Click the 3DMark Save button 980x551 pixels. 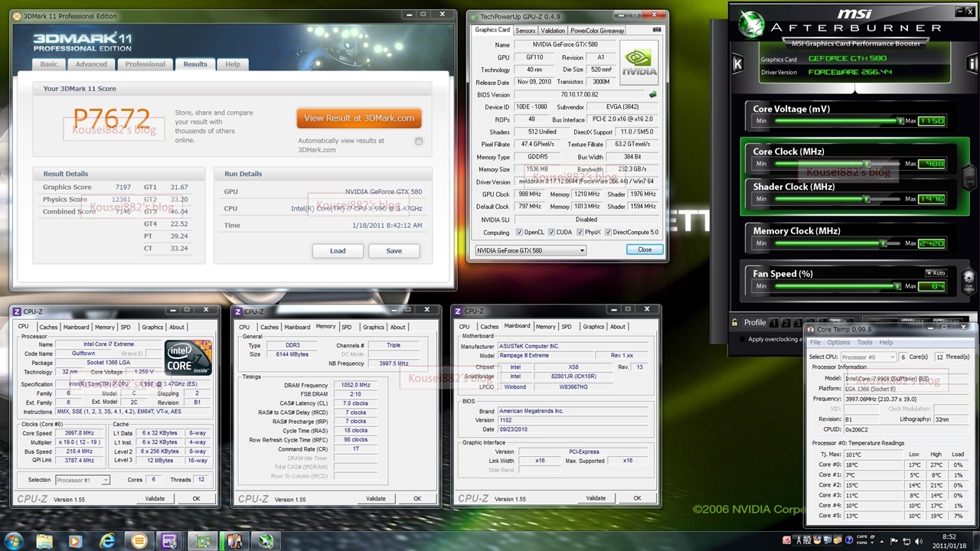click(x=394, y=250)
